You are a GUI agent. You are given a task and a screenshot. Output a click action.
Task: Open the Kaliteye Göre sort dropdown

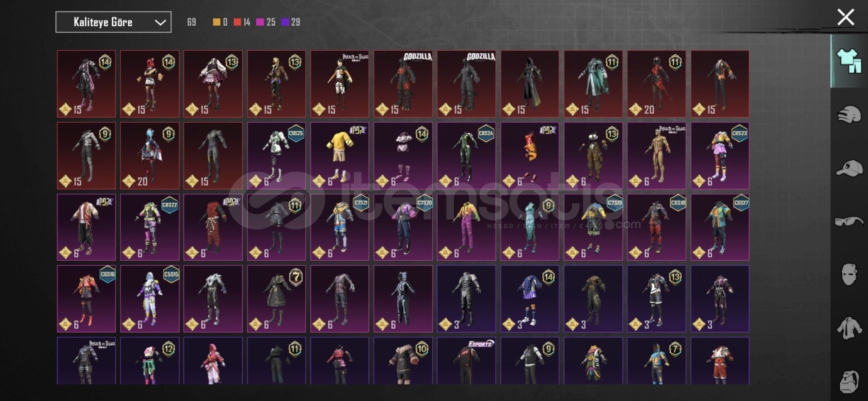coord(114,22)
